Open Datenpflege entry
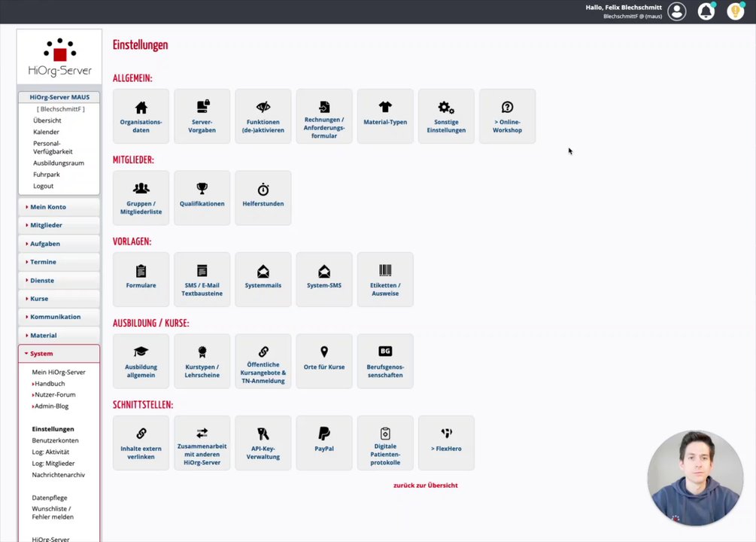This screenshot has width=756, height=542. pyautogui.click(x=50, y=498)
